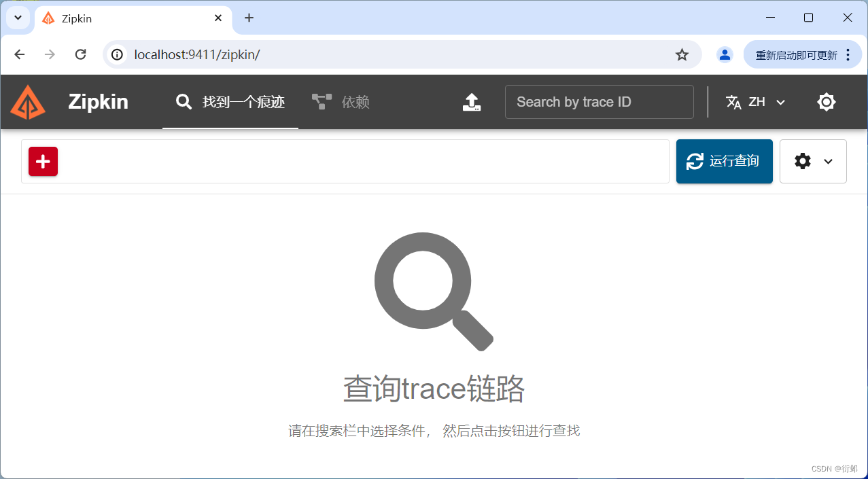868x479 pixels.
Task: Expand the query options gear dropdown
Action: (x=813, y=161)
